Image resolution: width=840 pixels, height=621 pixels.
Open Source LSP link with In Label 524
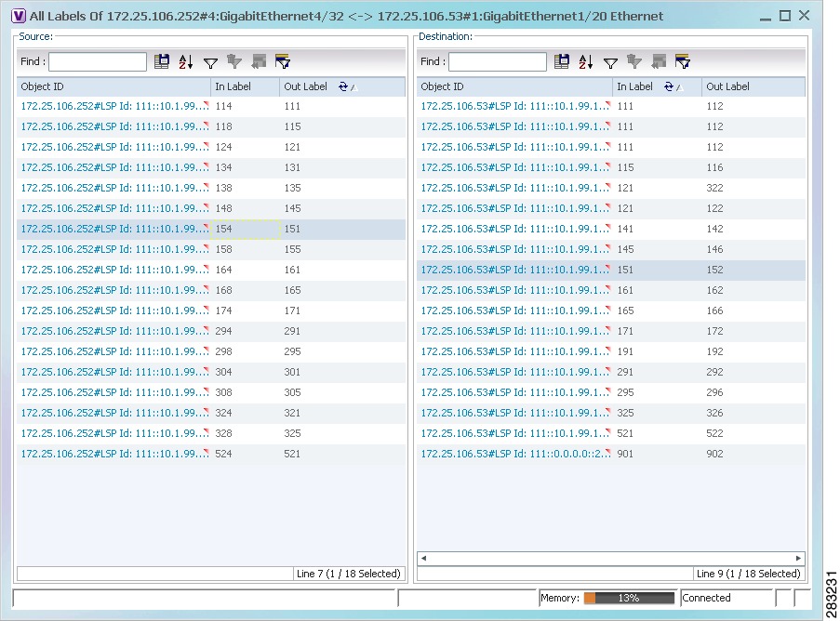tap(114, 454)
